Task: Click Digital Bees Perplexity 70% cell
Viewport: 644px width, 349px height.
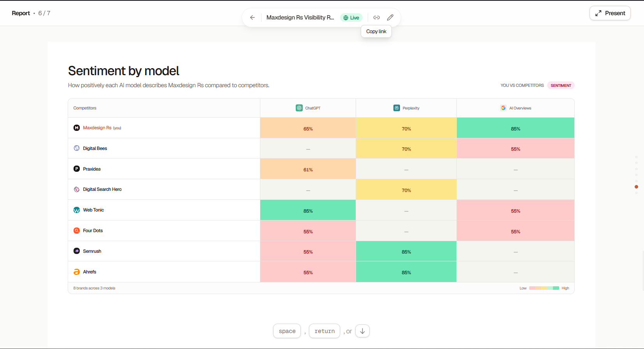Action: pyautogui.click(x=406, y=148)
